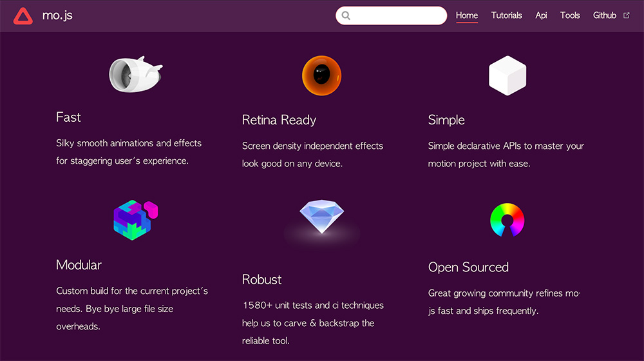644x361 pixels.
Task: Click the 'help us to carve & backstrap the' text
Action: tap(308, 323)
